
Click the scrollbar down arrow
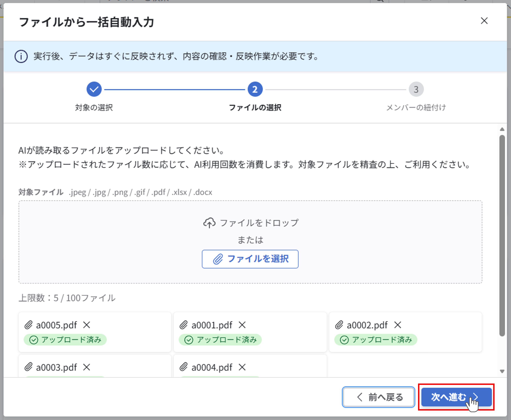tap(502, 371)
